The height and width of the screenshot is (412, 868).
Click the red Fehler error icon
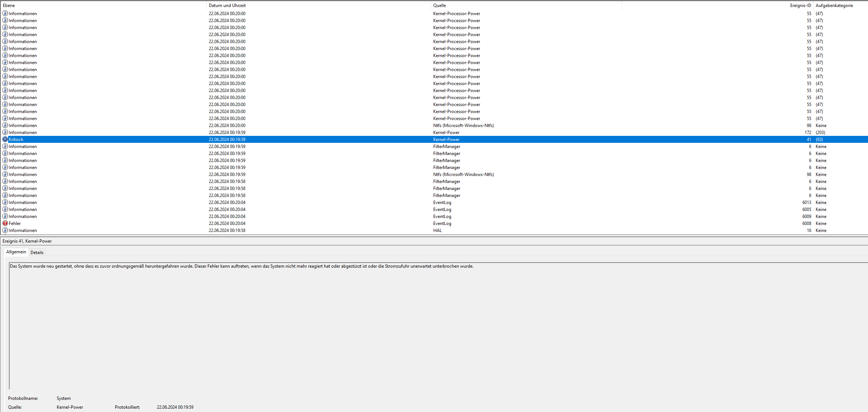click(x=5, y=223)
